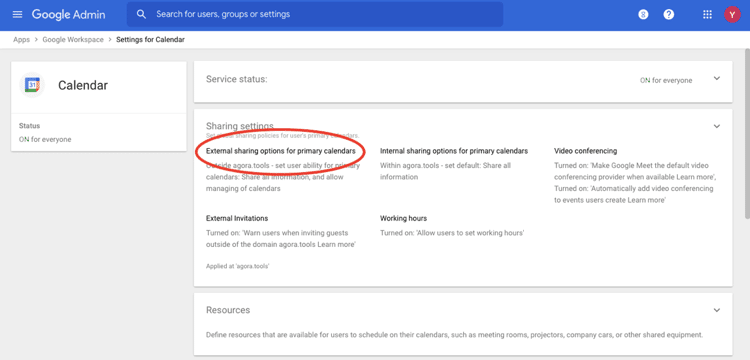The height and width of the screenshot is (360, 750).
Task: Collapse the Sharing settings chevron
Action: click(716, 126)
